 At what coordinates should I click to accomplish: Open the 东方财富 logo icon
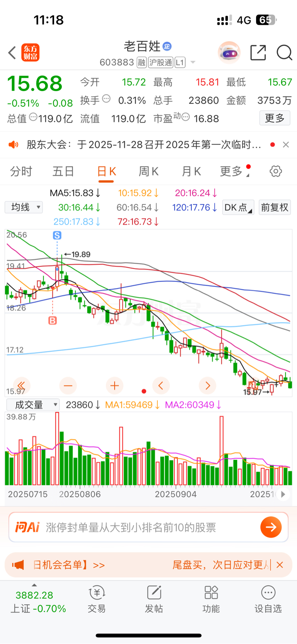tap(31, 53)
